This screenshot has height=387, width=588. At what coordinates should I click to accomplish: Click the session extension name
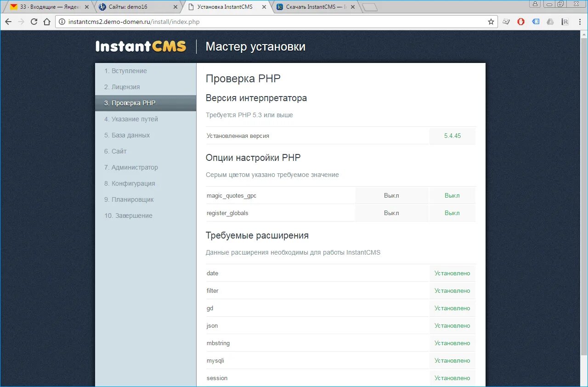coord(217,378)
